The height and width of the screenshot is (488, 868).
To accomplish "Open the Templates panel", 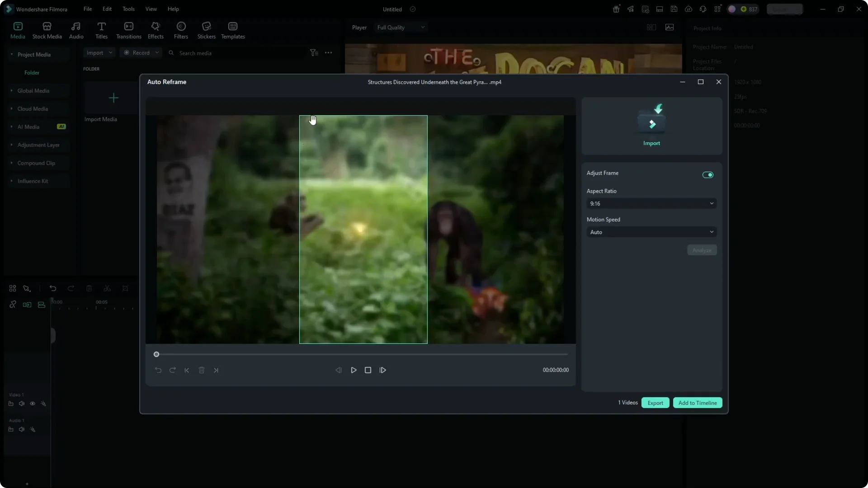I will [232, 30].
